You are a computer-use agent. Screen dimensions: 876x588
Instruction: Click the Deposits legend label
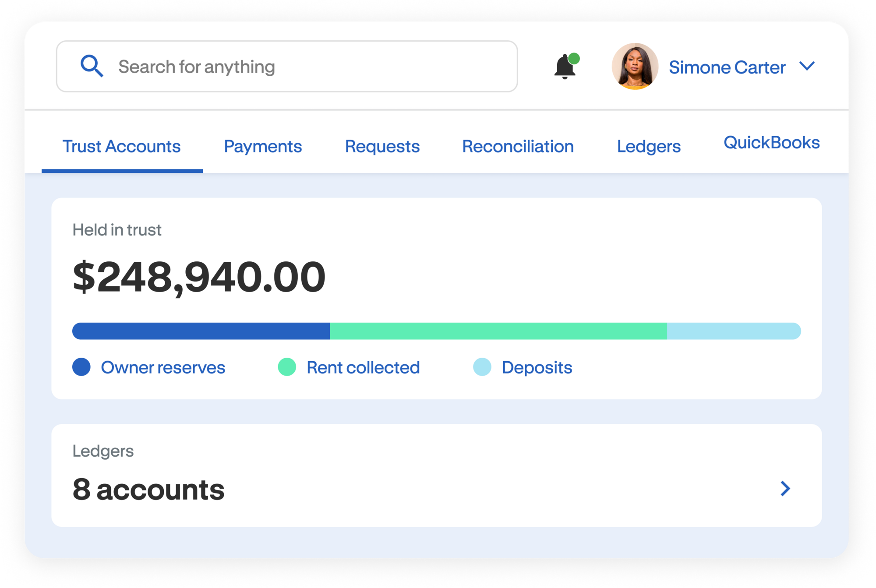pyautogui.click(x=537, y=368)
